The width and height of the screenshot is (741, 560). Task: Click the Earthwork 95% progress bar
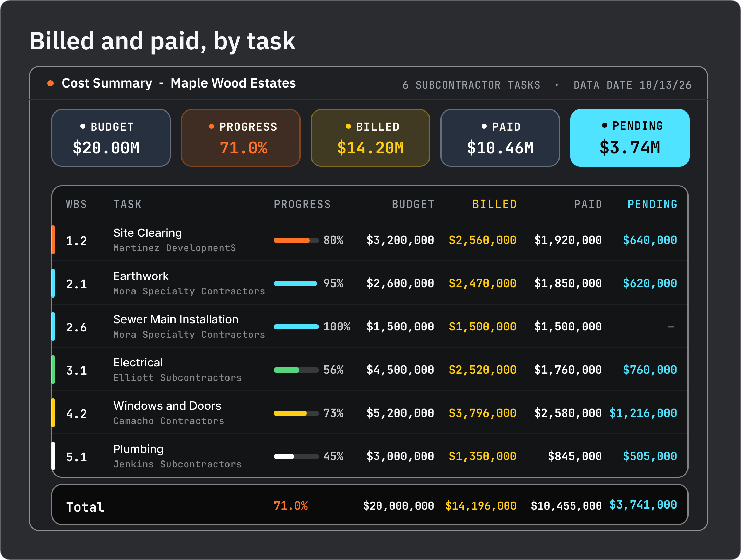click(x=296, y=284)
